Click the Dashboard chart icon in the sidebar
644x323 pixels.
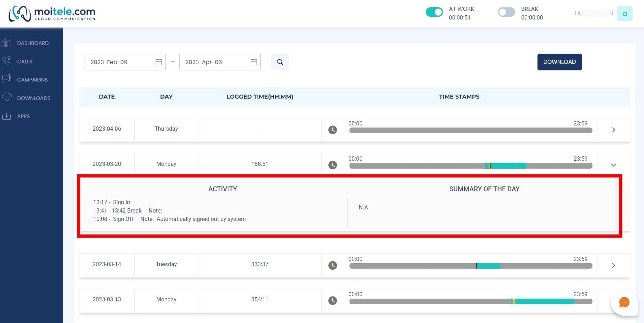coord(6,43)
